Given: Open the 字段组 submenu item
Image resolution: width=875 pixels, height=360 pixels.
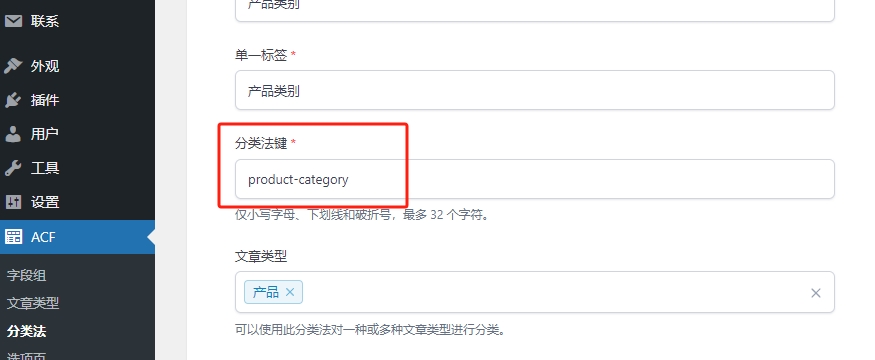Looking at the screenshot, I should [26, 275].
